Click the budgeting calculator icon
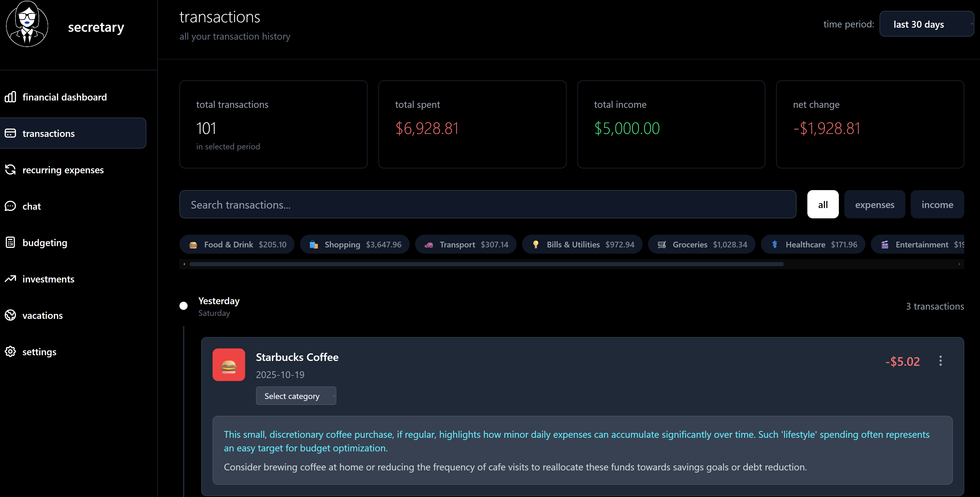The height and width of the screenshot is (497, 980). pos(10,243)
